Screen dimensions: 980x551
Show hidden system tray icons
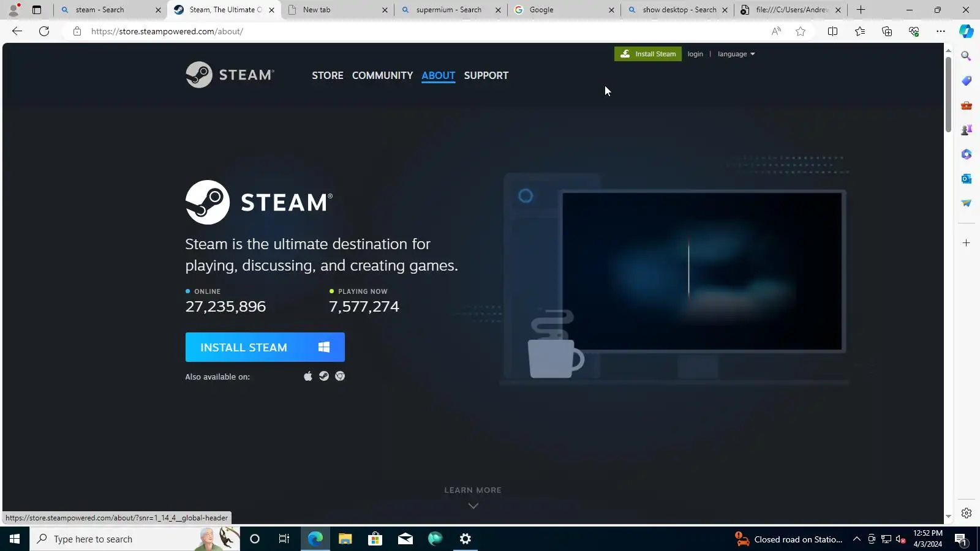[857, 539]
